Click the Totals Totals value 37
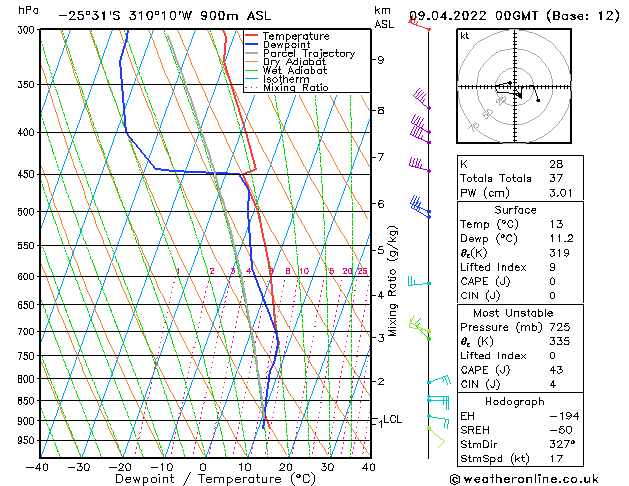This screenshot has width=629, height=486. (556, 178)
